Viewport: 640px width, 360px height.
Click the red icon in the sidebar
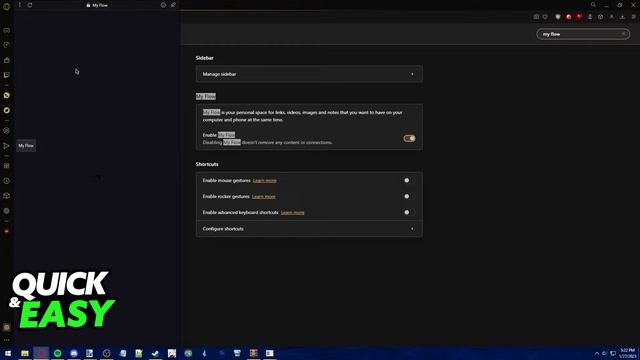(x=7, y=231)
